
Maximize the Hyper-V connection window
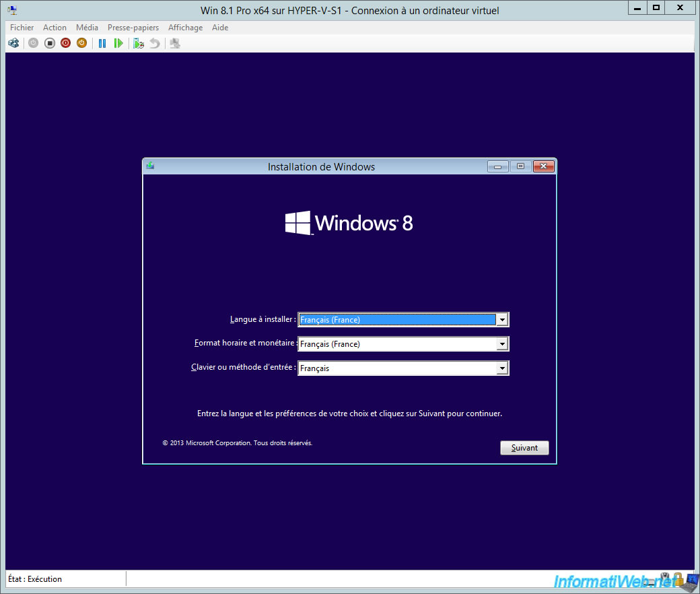(x=656, y=7)
